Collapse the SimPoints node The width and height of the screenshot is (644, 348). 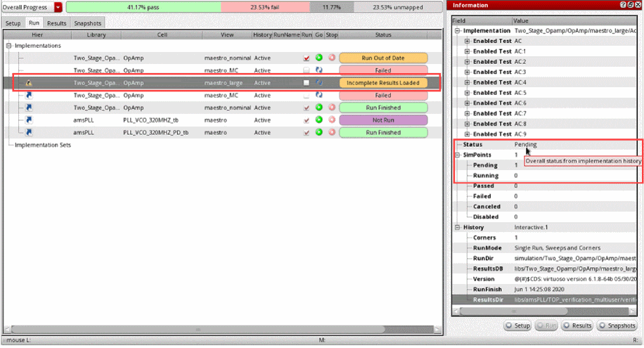[x=457, y=155]
